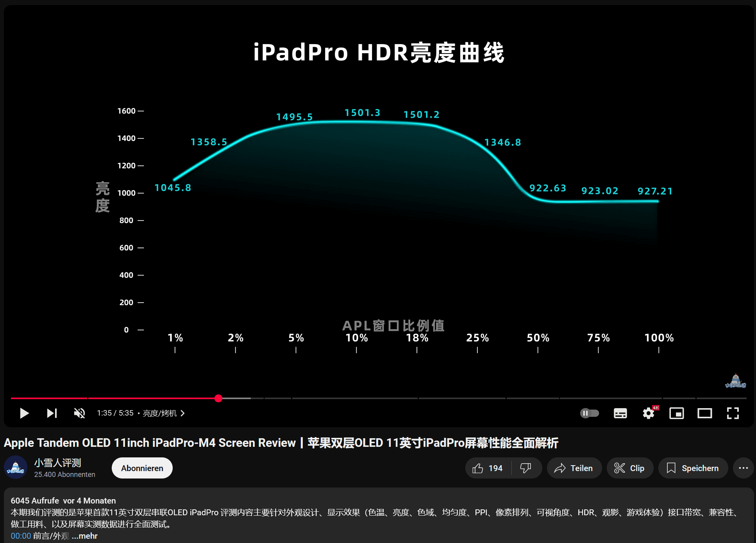Enter fullscreen mode
Image resolution: width=756 pixels, height=543 pixels.
[x=733, y=413]
